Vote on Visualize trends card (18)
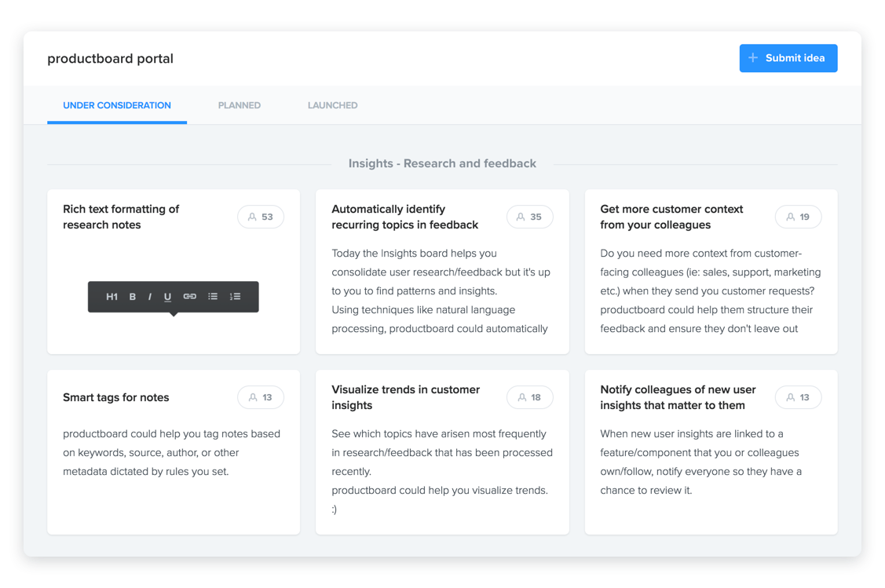The image size is (885, 588). click(529, 397)
